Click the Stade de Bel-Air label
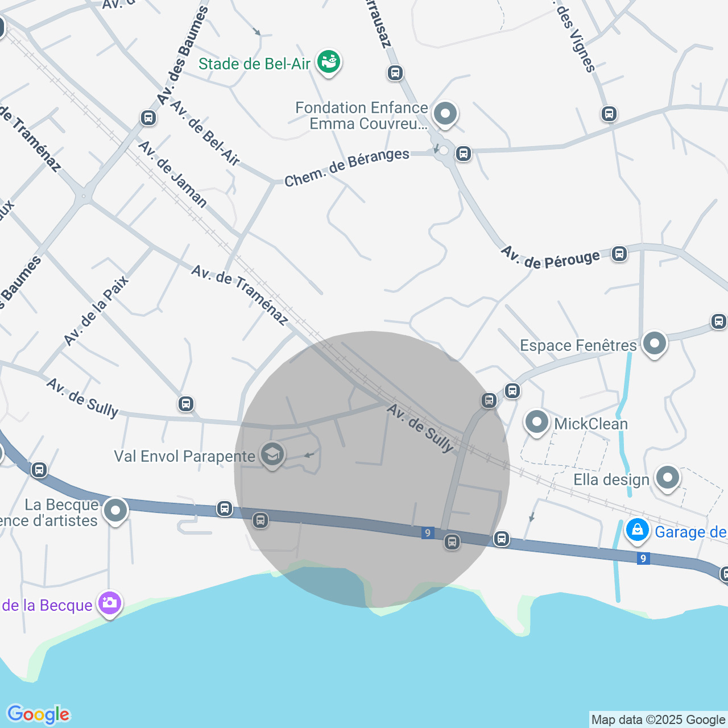 254,64
